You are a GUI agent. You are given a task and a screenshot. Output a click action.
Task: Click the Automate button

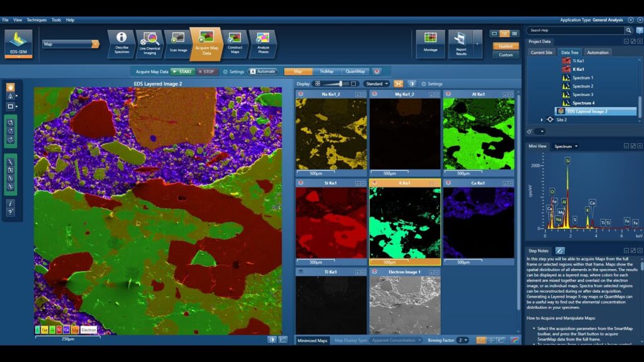pos(263,72)
